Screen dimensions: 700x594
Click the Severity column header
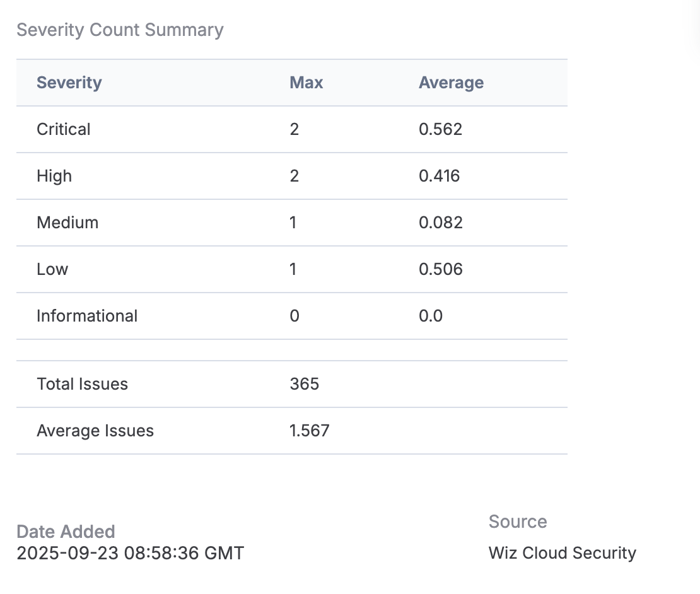69,83
